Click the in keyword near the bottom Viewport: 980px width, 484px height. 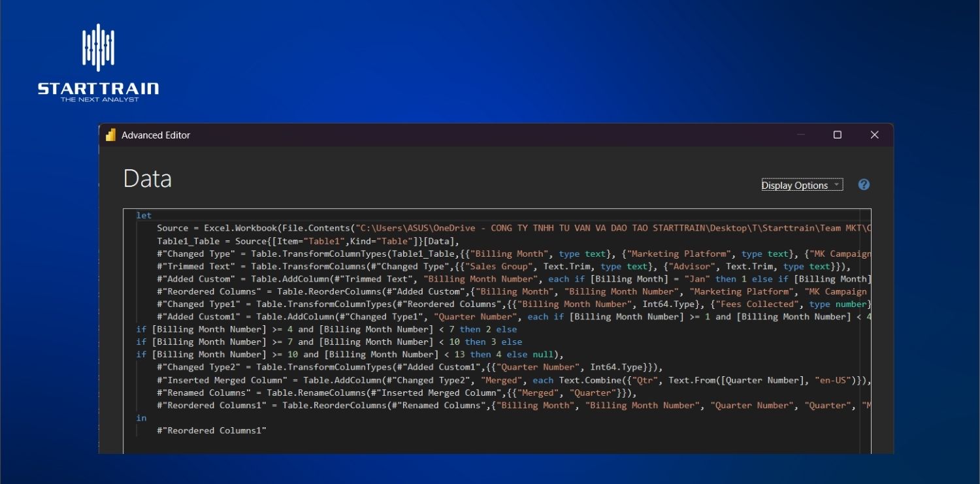[140, 417]
